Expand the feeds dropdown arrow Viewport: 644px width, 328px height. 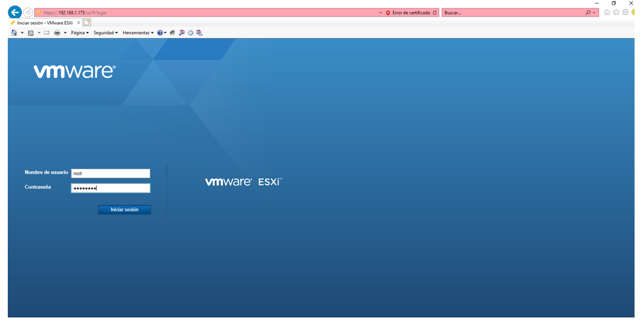point(39,33)
